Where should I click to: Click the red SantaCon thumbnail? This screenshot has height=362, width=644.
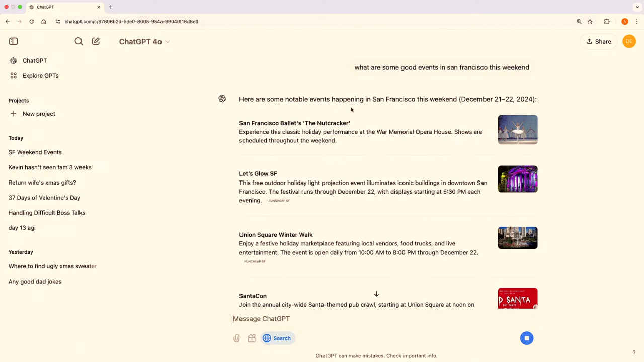(518, 298)
